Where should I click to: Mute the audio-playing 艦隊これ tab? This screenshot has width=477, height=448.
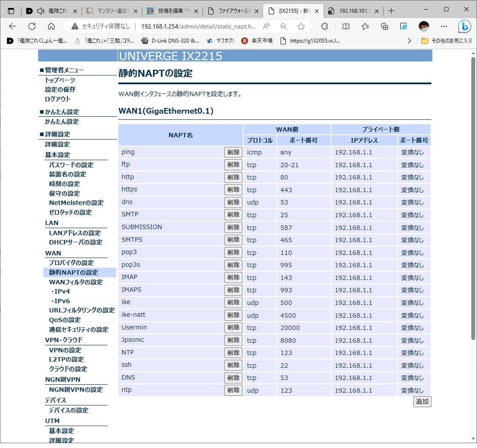[40, 11]
